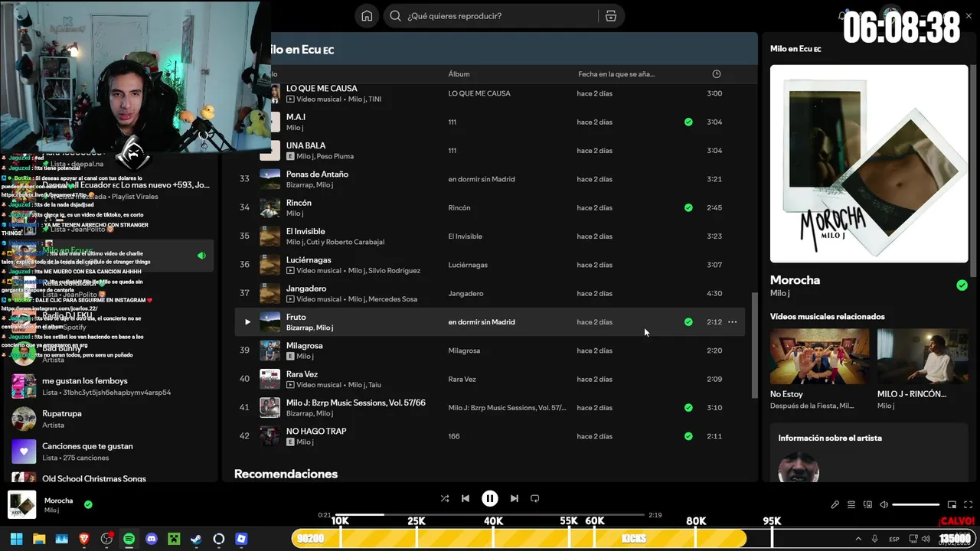Adjust the volume slider
This screenshot has height=551, width=980.
pyautogui.click(x=916, y=504)
